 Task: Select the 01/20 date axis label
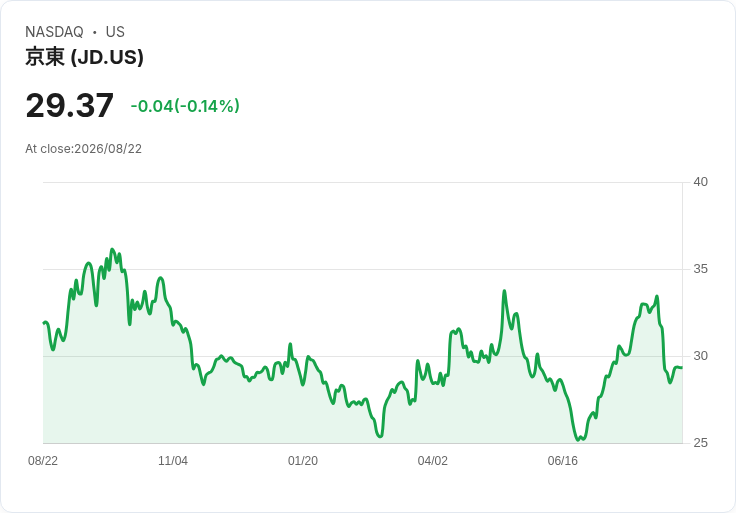pos(303,461)
